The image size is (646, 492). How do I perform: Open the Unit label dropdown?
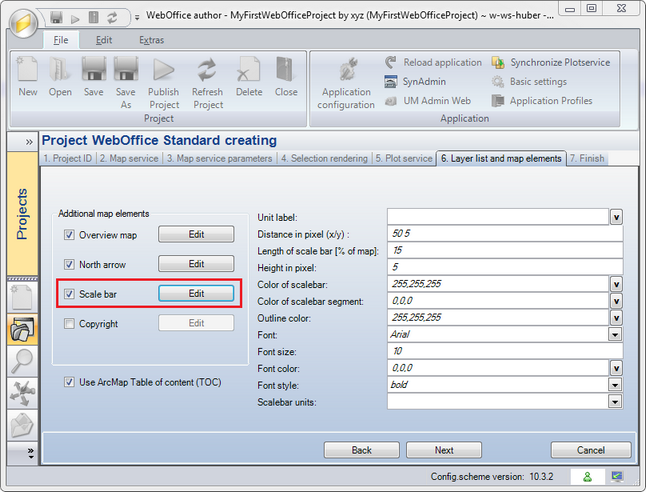(x=616, y=217)
